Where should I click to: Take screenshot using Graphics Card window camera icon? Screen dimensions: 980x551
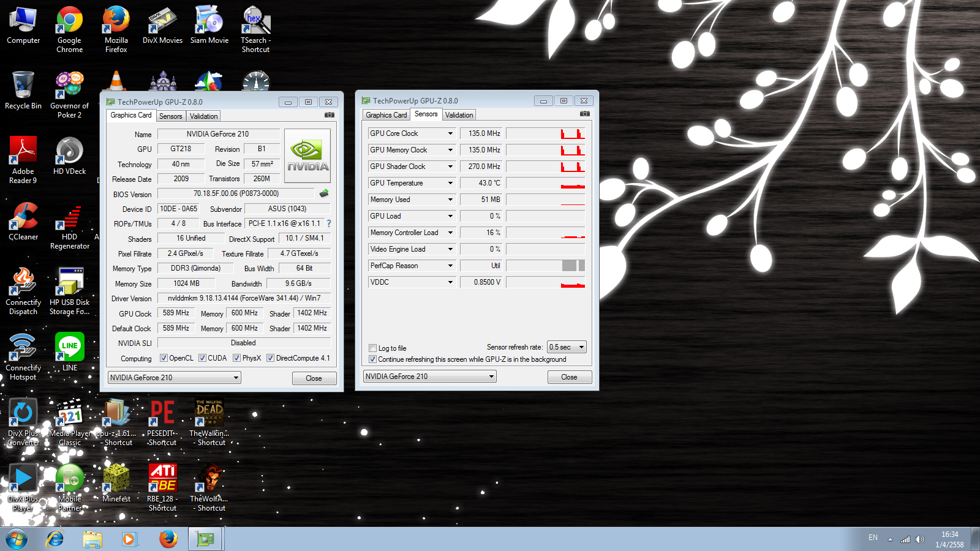[330, 115]
